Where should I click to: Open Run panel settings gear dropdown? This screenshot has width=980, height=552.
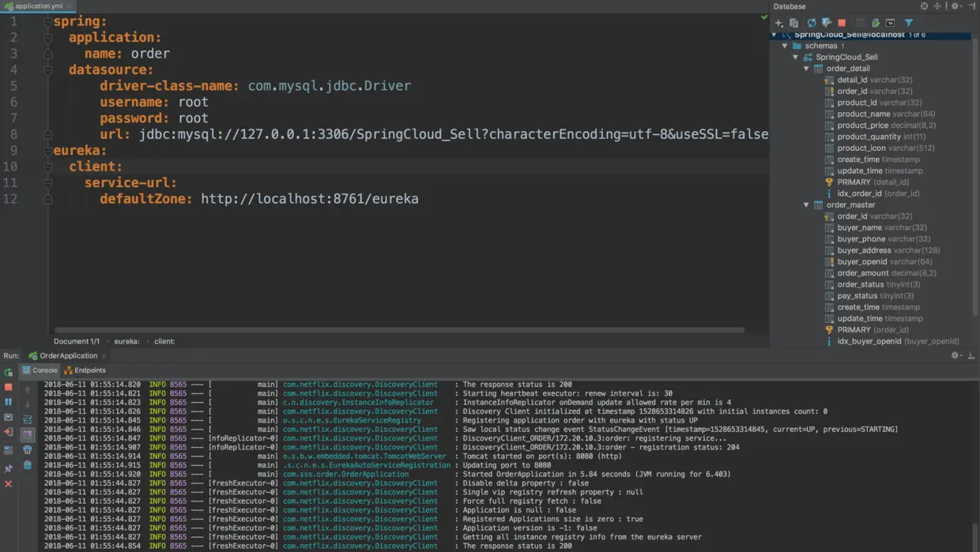[x=956, y=355]
